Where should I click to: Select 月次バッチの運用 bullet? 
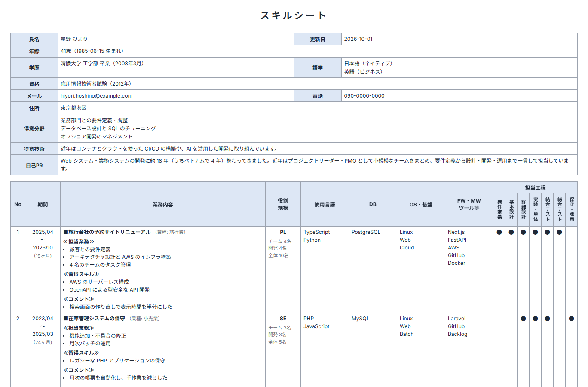(90, 344)
